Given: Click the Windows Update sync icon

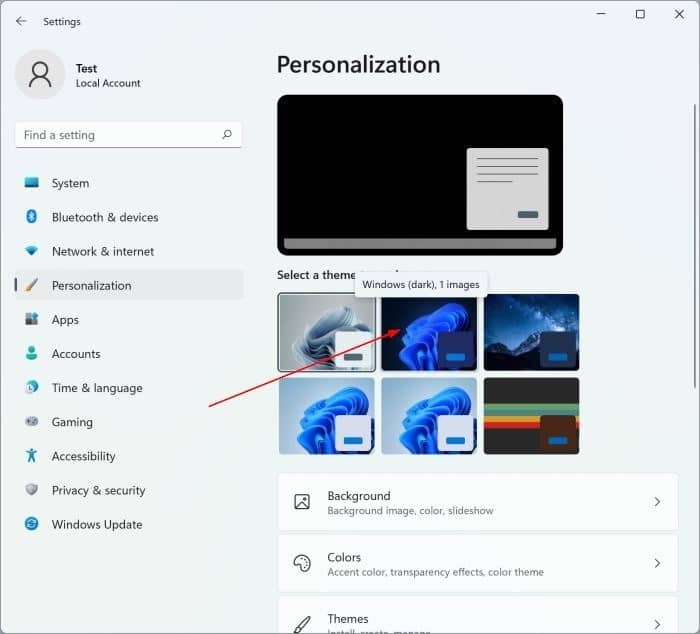Looking at the screenshot, I should [32, 524].
